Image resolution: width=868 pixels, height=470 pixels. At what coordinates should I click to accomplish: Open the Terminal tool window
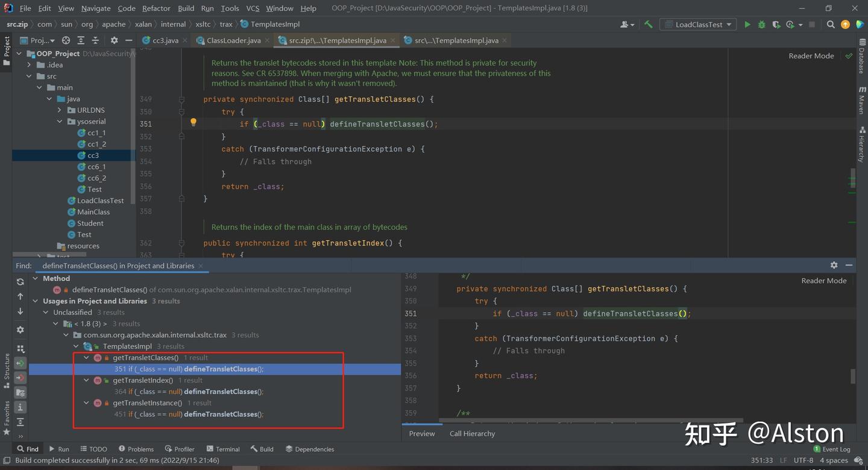click(x=223, y=449)
